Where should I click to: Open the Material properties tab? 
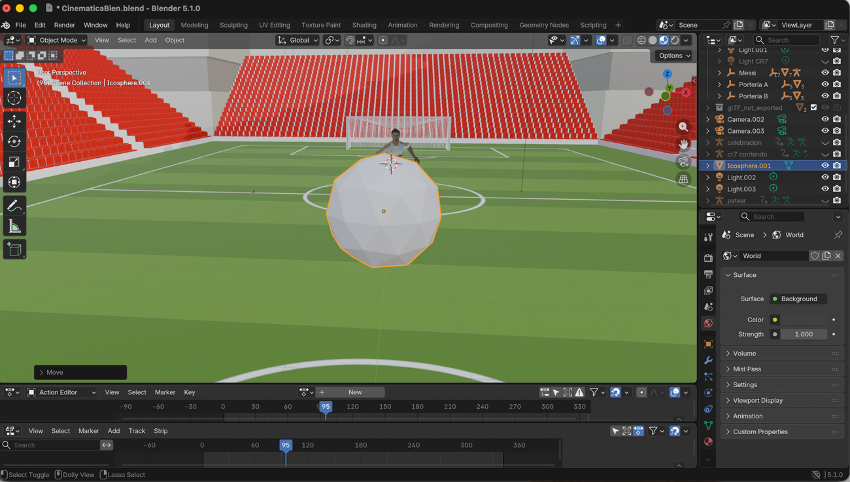click(708, 441)
